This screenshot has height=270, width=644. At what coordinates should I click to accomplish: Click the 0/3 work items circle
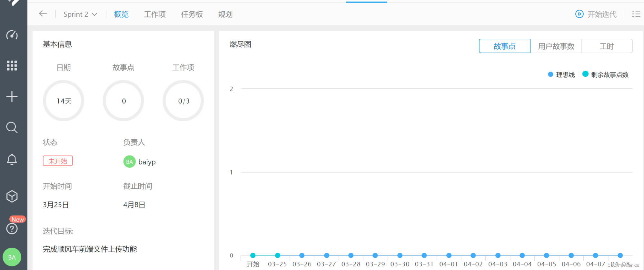point(183,101)
